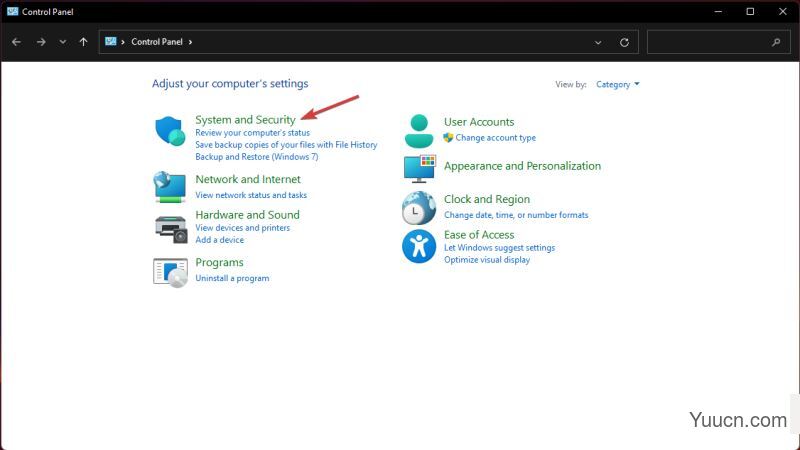The width and height of the screenshot is (800, 450).
Task: Maximize the Control Panel window
Action: tap(750, 11)
